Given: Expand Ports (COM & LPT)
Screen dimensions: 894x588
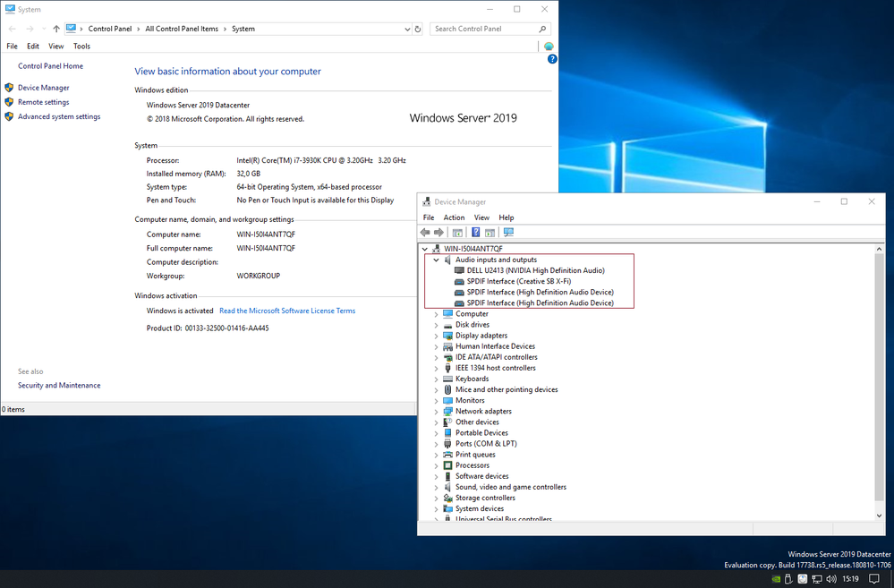Looking at the screenshot, I should pos(436,444).
